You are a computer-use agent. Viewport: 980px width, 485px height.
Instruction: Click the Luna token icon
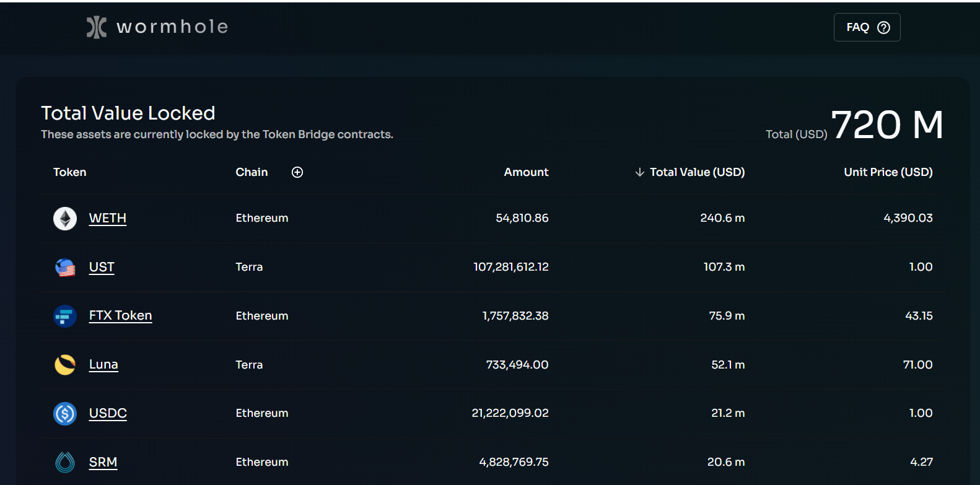pos(65,365)
